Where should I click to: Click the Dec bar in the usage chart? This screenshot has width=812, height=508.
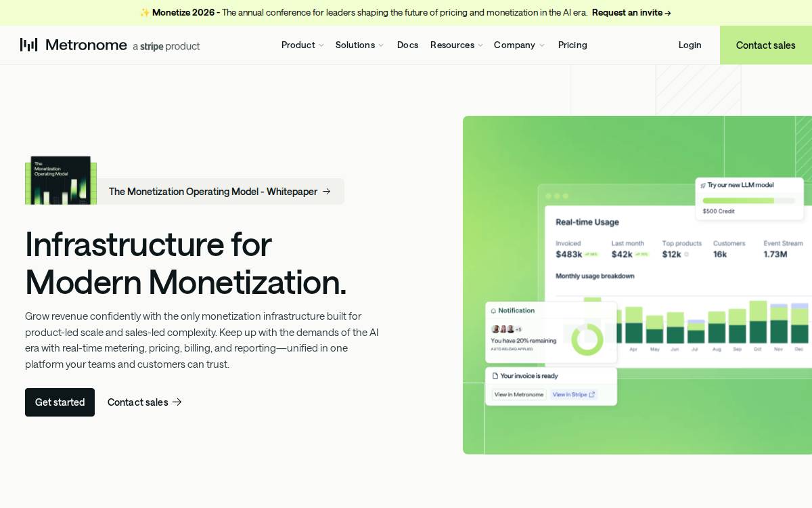800,324
